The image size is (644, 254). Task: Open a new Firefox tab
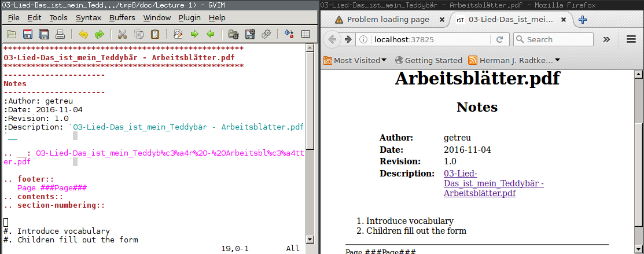pyautogui.click(x=583, y=20)
